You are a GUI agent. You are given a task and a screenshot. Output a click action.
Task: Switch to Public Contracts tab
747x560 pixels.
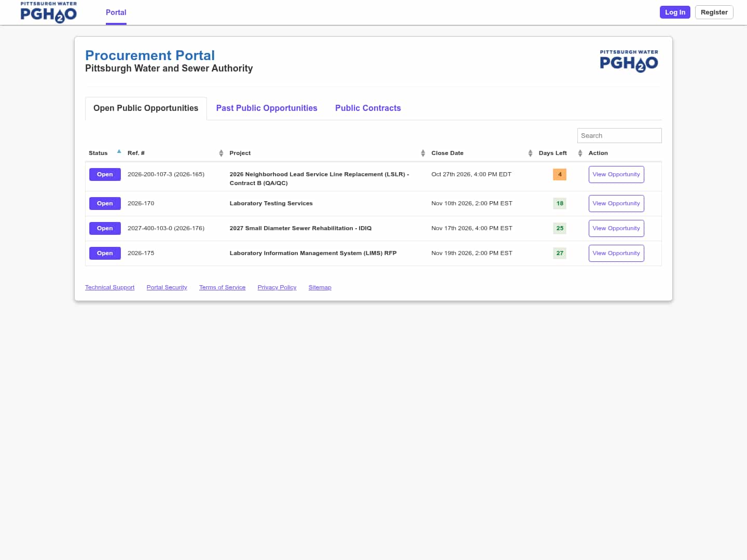click(x=368, y=108)
